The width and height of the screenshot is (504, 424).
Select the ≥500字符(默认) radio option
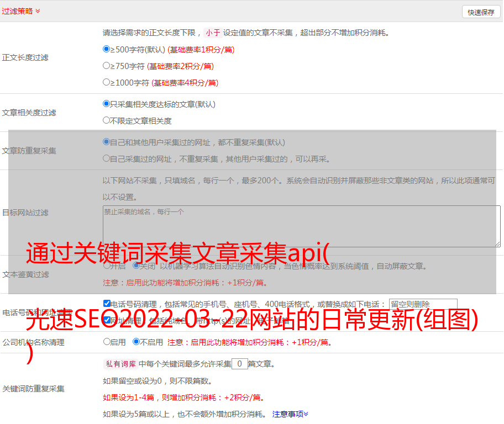point(106,49)
